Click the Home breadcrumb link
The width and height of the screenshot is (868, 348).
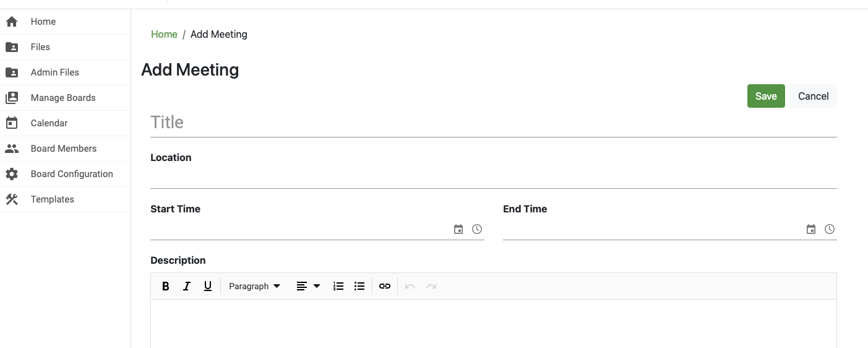click(x=164, y=34)
